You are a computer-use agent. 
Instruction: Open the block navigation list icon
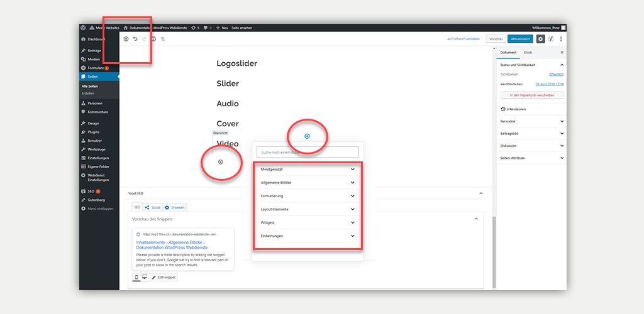tap(163, 39)
